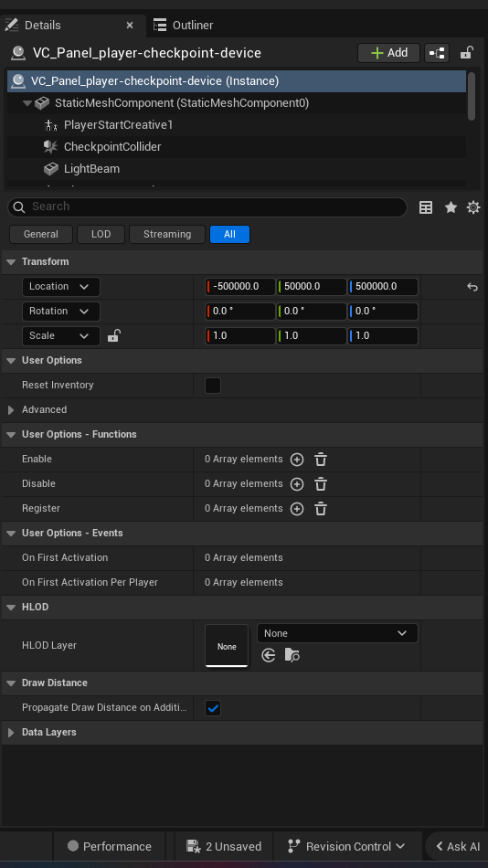
Task: Open the details settings gear
Action: 473,207
